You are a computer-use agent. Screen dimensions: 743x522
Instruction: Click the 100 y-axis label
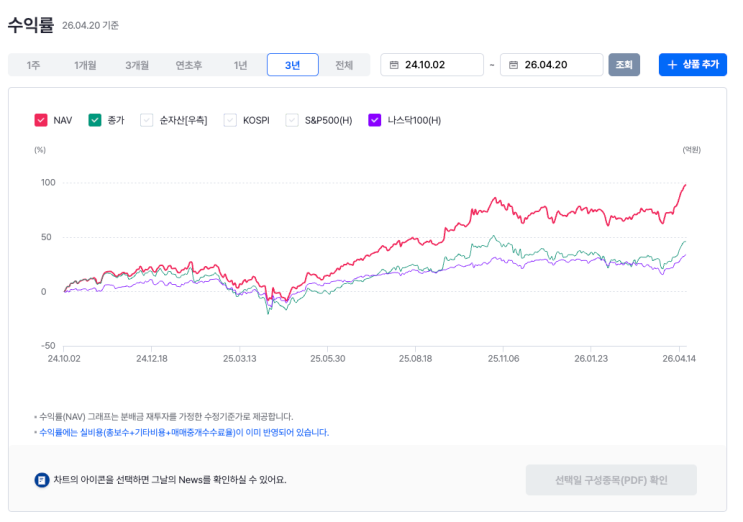point(48,182)
